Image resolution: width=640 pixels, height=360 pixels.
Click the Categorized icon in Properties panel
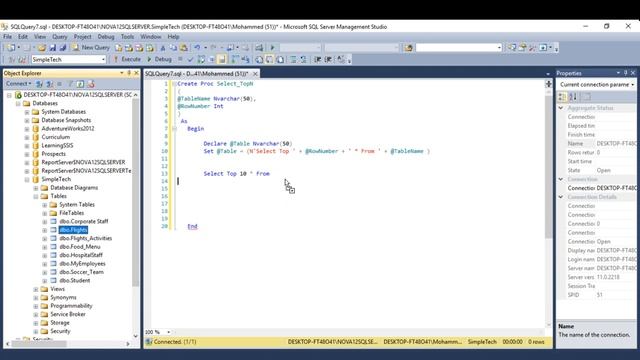click(562, 97)
